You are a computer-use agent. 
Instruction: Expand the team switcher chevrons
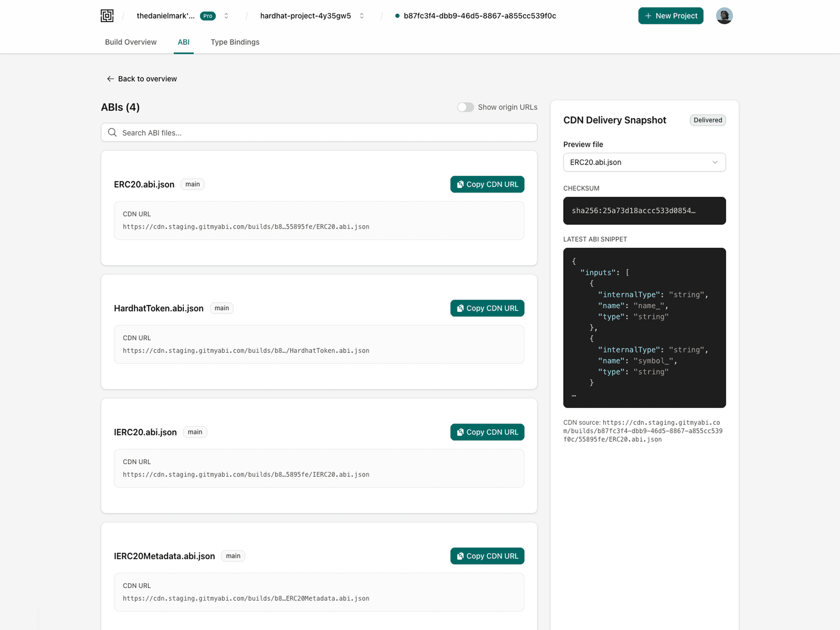pyautogui.click(x=226, y=15)
